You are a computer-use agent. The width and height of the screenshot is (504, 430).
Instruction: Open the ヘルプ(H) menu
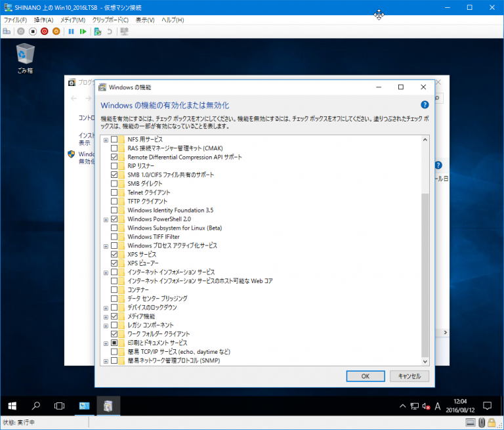pyautogui.click(x=173, y=20)
